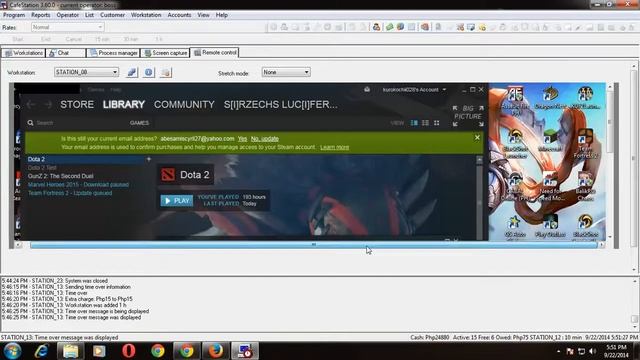Click the Team Fortress 2 desktop shortcut icon

tap(585, 143)
